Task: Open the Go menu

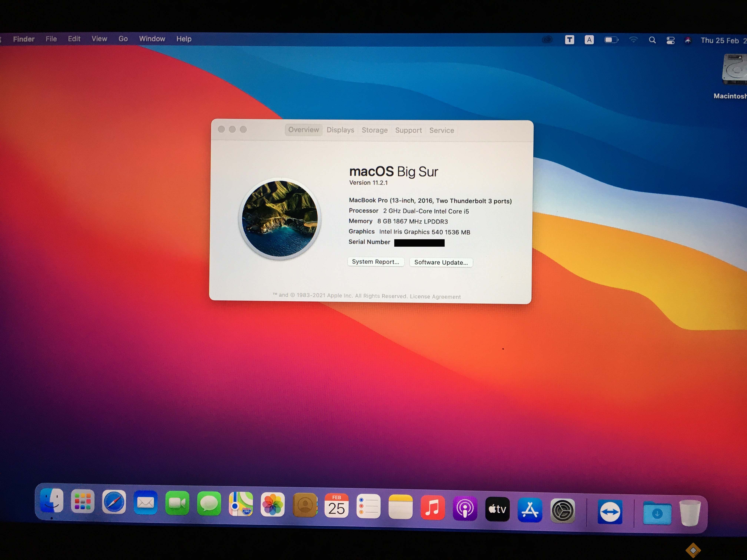Action: (123, 39)
